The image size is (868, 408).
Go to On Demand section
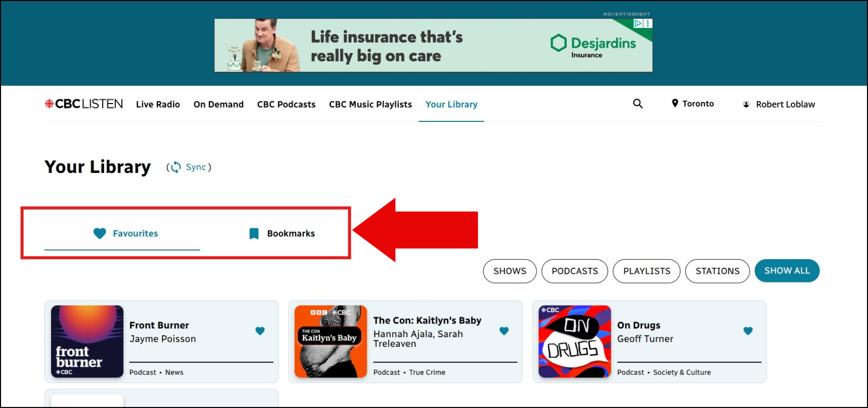(219, 105)
